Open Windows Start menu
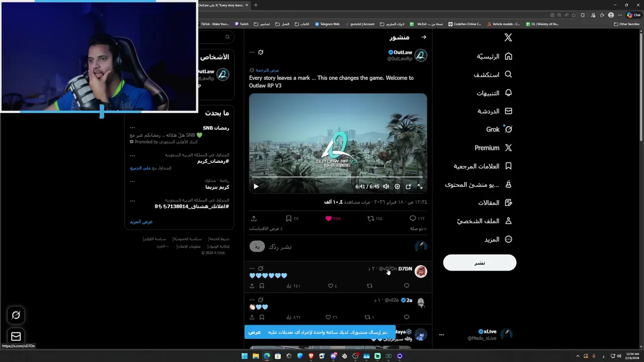 pos(244,356)
